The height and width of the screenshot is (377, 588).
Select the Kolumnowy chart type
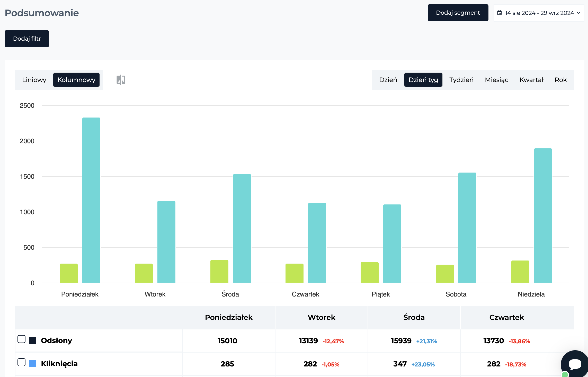pos(76,80)
